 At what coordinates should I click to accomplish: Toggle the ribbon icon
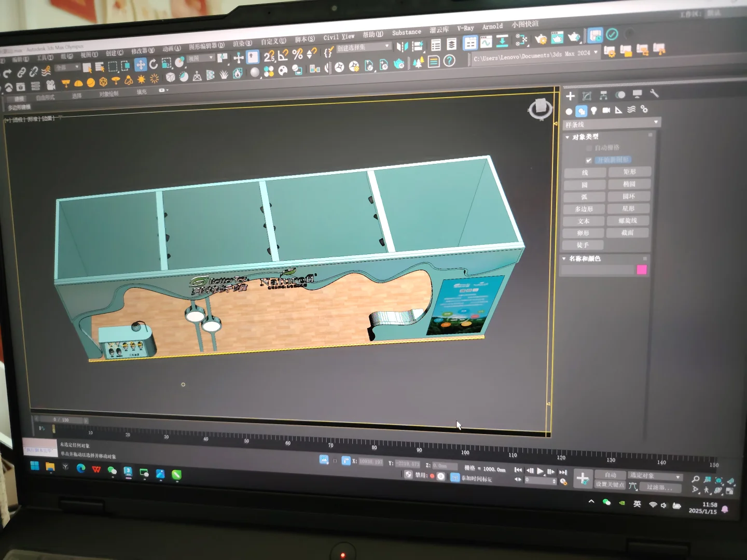470,43
